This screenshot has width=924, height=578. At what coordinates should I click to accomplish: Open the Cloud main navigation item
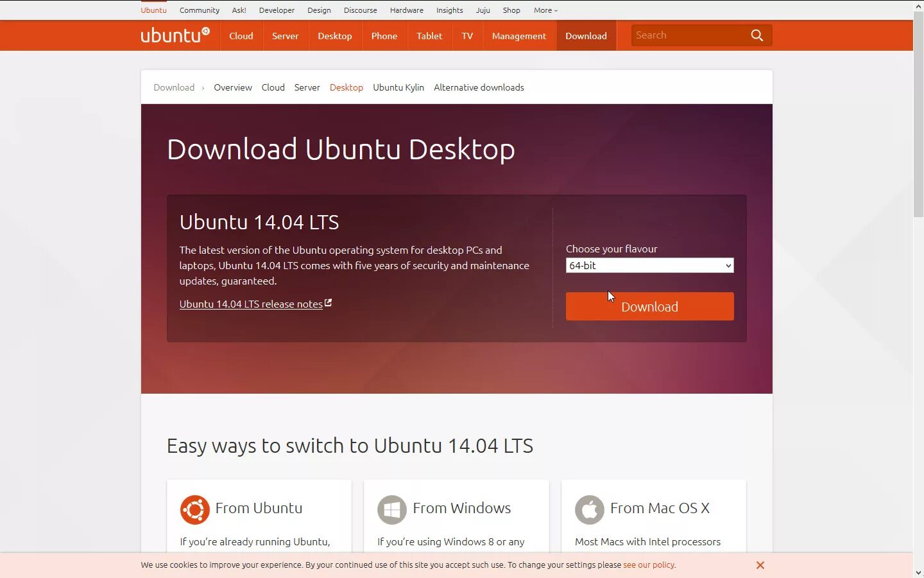pyautogui.click(x=241, y=36)
